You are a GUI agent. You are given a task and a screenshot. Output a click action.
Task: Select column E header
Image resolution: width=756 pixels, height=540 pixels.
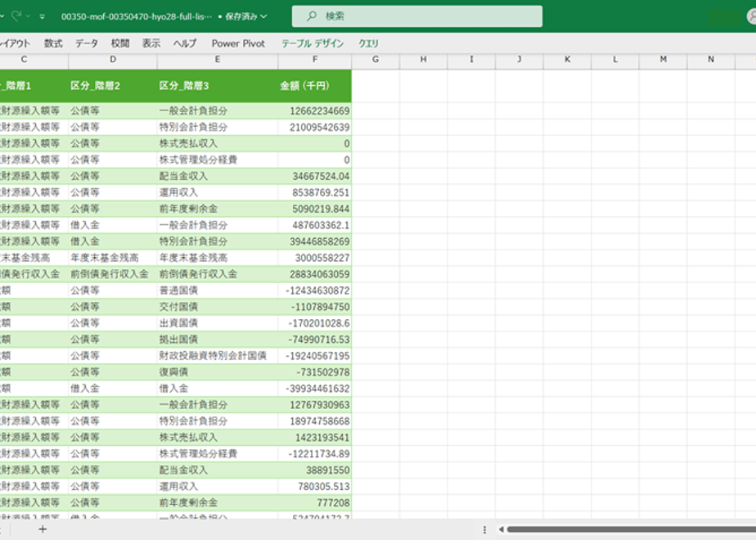(x=218, y=60)
